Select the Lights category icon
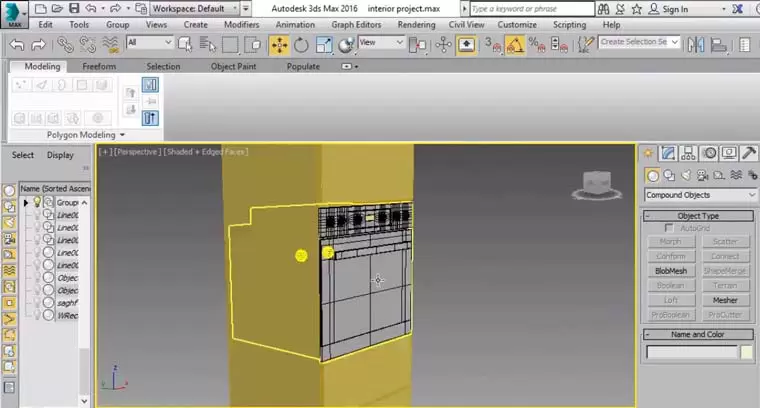 685,176
